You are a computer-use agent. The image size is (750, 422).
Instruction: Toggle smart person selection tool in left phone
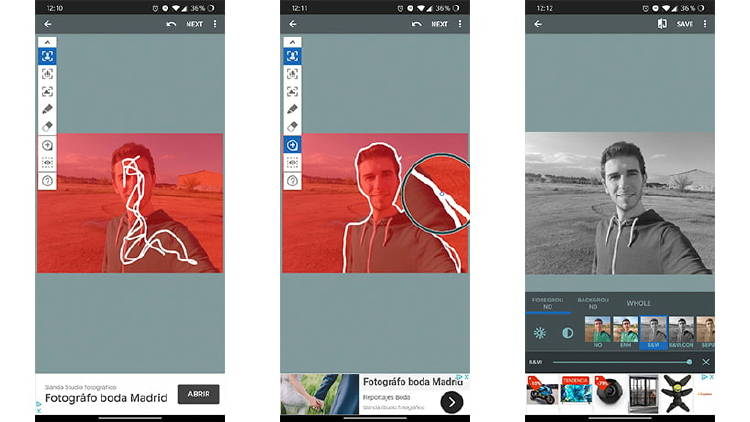click(47, 57)
